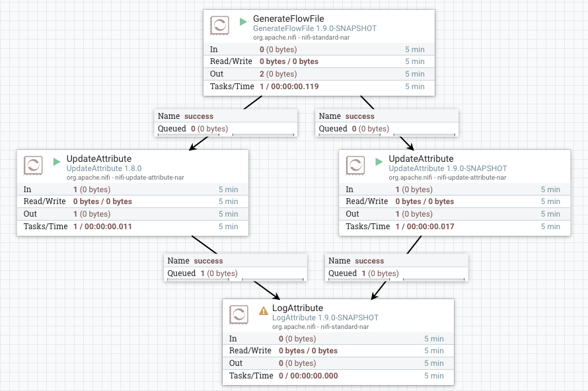Click the LogAttribute processor icon

pyautogui.click(x=239, y=315)
